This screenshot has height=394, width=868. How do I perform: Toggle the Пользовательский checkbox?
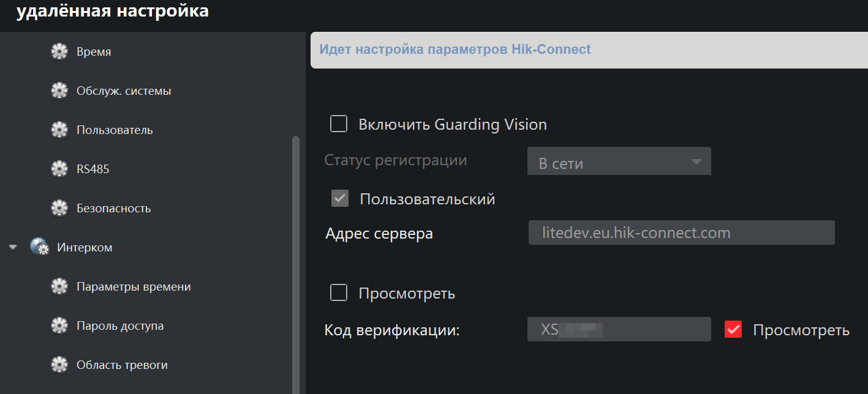click(339, 199)
